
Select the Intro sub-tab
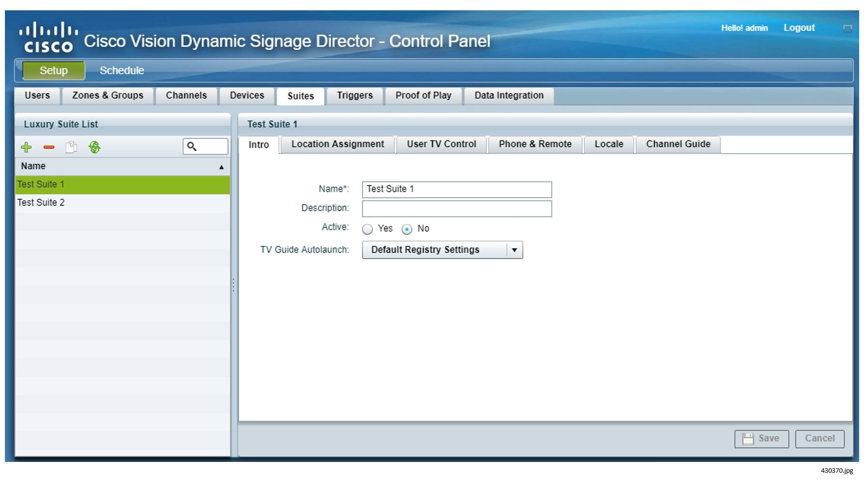(x=259, y=145)
